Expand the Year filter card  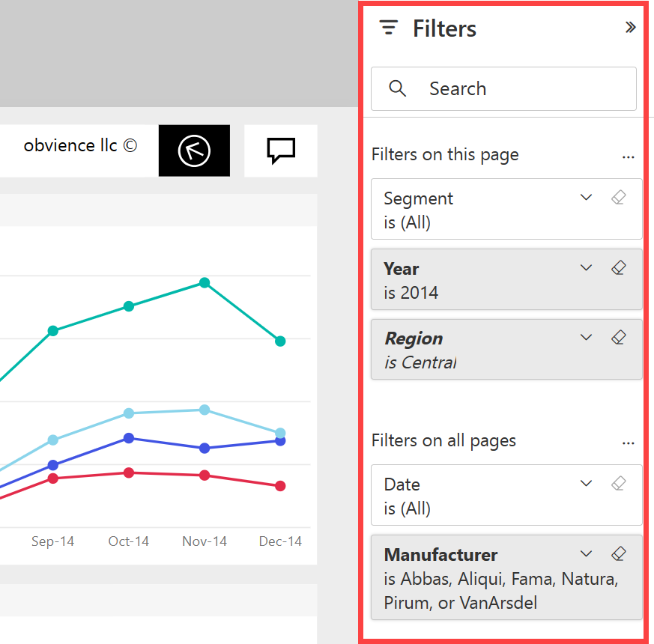coord(586,267)
